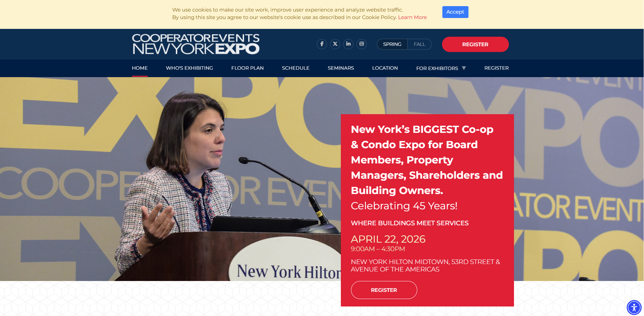This screenshot has height=316, width=644.
Task: Click the X dropdown arrow beside For Exhibitors
Action: [x=464, y=68]
